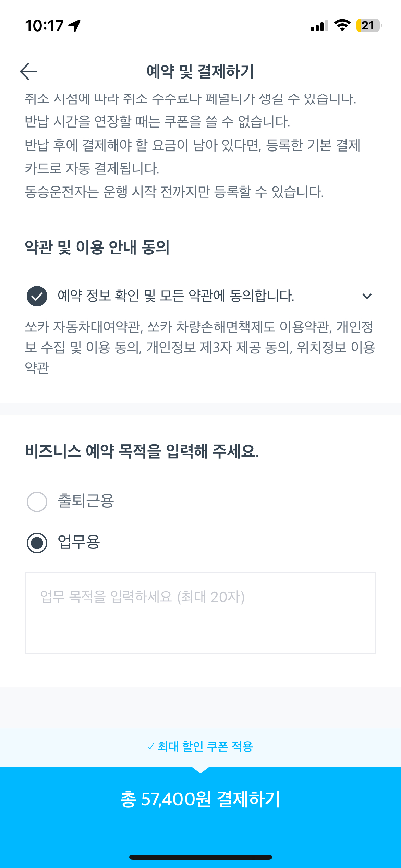Tap the back arrow icon

point(28,71)
